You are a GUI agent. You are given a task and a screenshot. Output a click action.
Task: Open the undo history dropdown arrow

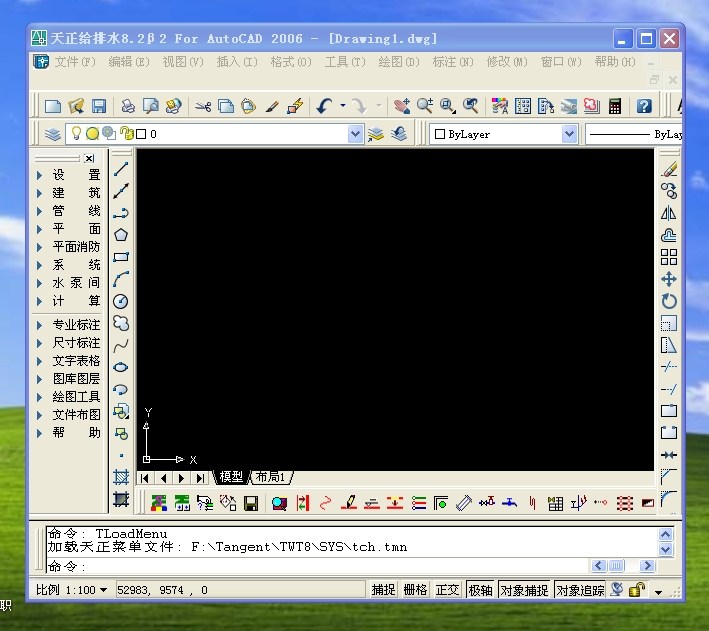click(x=343, y=106)
